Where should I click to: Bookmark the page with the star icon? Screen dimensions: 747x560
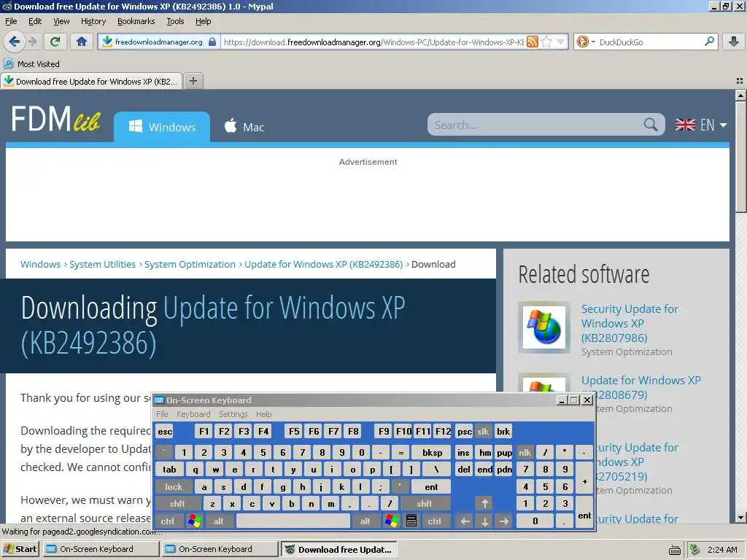(x=546, y=42)
